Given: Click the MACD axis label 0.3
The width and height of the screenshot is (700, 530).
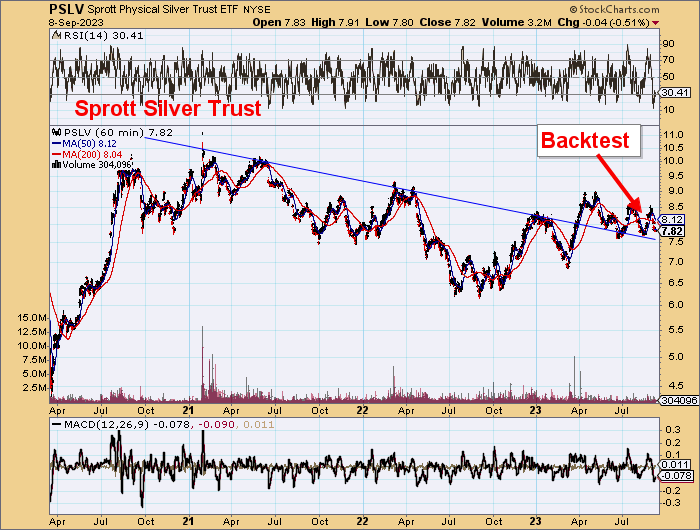Looking at the screenshot, I should coord(673,430).
